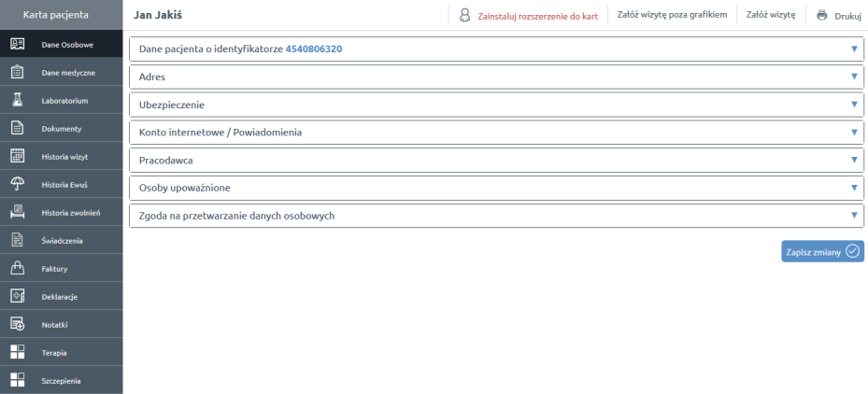Click the Historia zwolnień bed icon
The width and height of the screenshot is (868, 394).
coord(17,212)
